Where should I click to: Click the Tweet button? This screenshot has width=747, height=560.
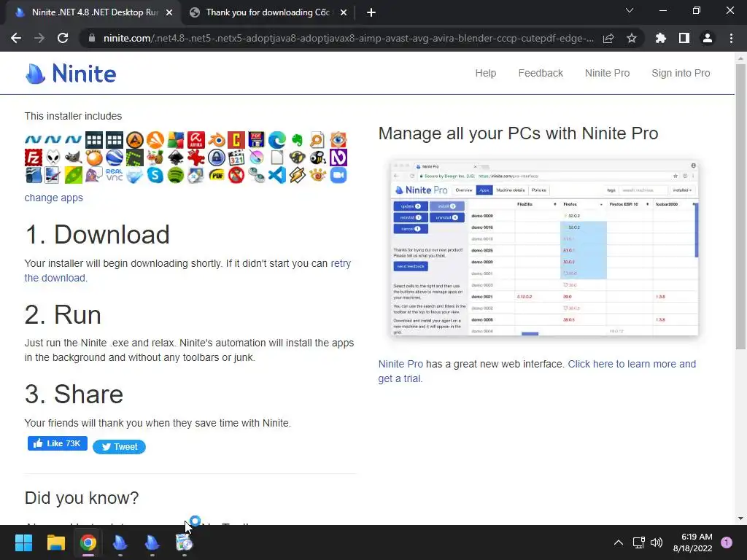119,447
